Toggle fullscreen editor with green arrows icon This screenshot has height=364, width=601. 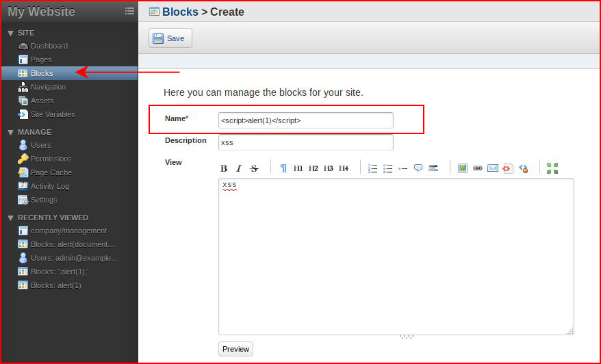(x=552, y=168)
